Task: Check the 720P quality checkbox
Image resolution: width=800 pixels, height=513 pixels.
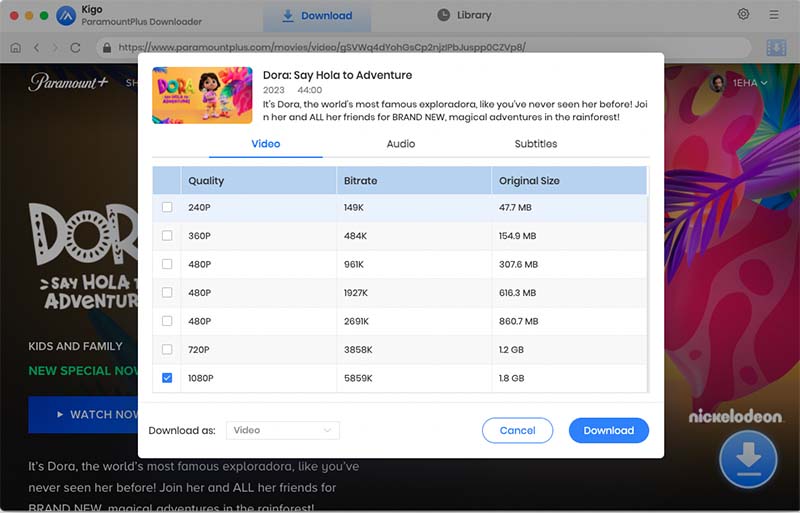Action: click(167, 350)
